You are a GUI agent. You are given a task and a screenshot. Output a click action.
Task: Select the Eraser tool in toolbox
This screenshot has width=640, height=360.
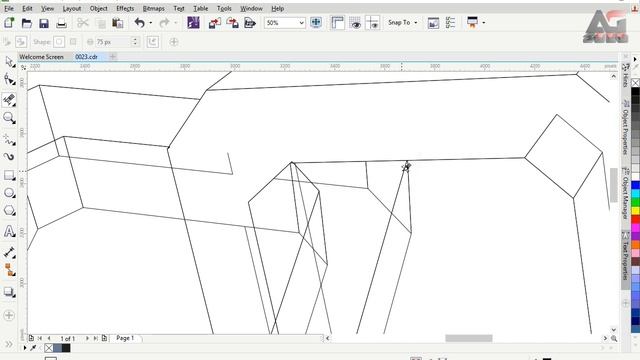pos(9,100)
